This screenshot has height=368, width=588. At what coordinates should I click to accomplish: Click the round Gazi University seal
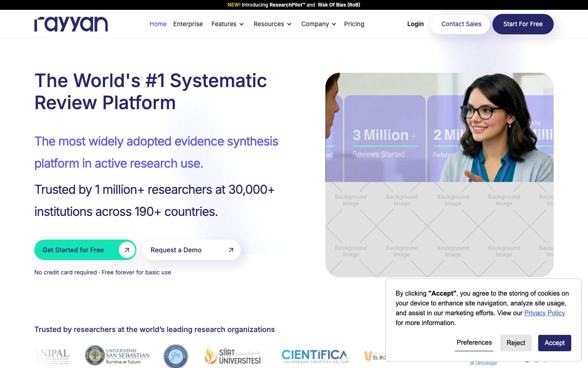pyautogui.click(x=176, y=356)
